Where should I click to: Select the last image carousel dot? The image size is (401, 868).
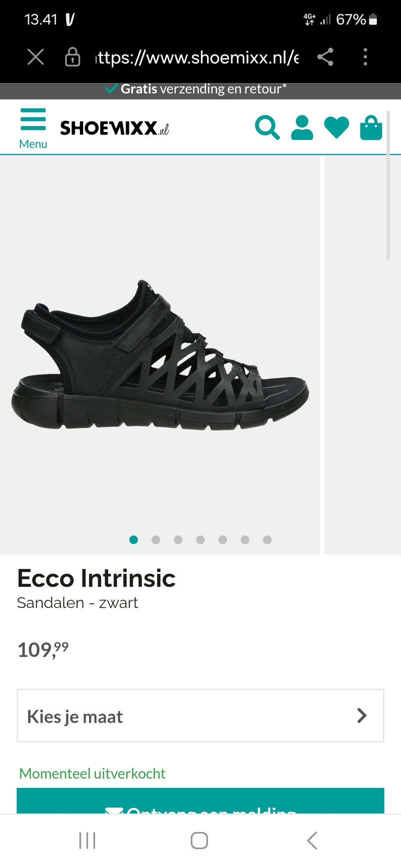point(267,540)
